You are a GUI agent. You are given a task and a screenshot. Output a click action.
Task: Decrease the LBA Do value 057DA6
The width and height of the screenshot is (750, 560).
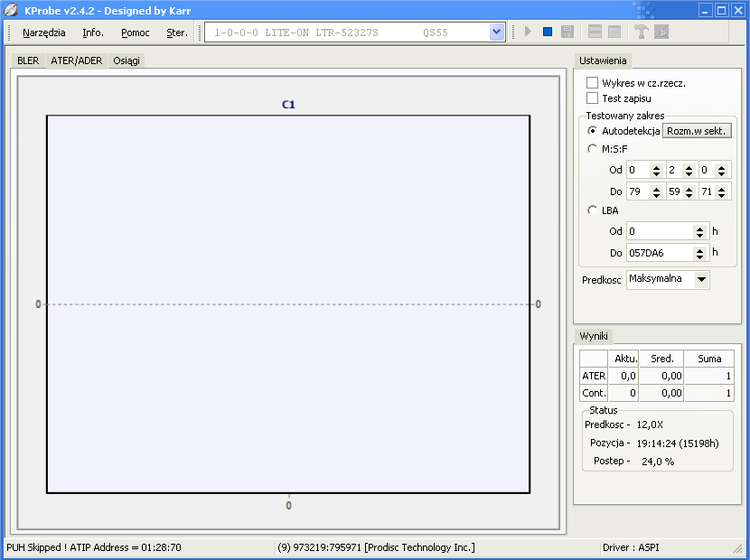(x=699, y=257)
